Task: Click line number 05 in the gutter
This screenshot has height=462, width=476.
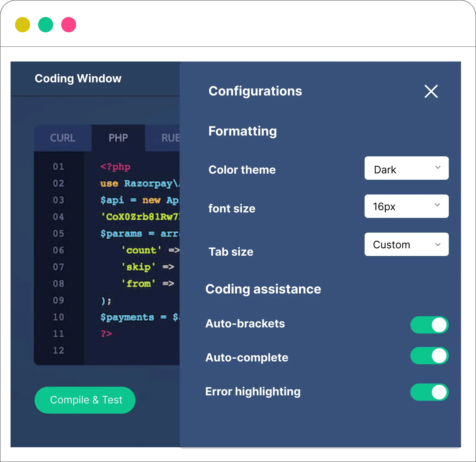Action: coord(58,233)
